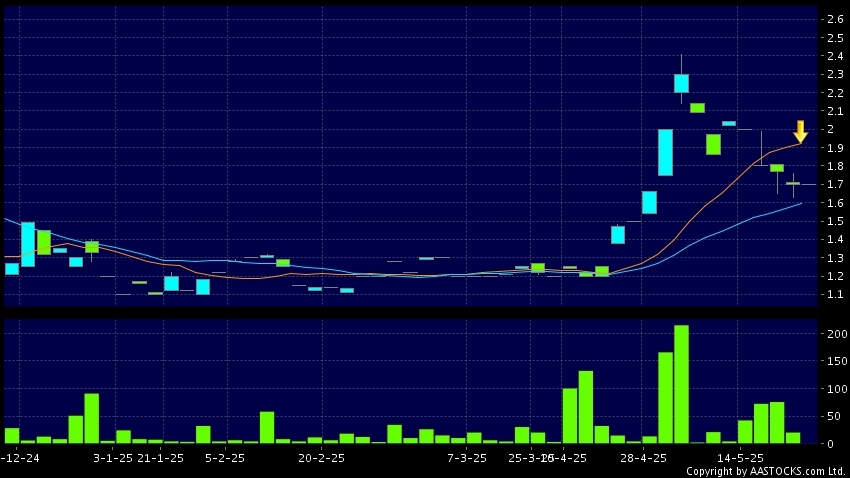Click the 1.7 price axis label
This screenshot has height=478, width=850.
tap(835, 185)
